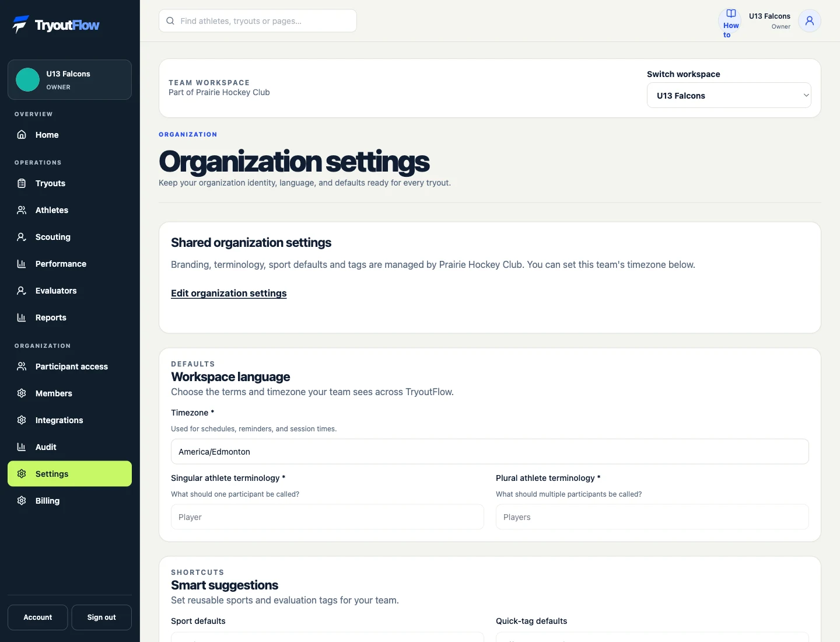This screenshot has width=840, height=642.
Task: Click the Account button
Action: coord(38,617)
